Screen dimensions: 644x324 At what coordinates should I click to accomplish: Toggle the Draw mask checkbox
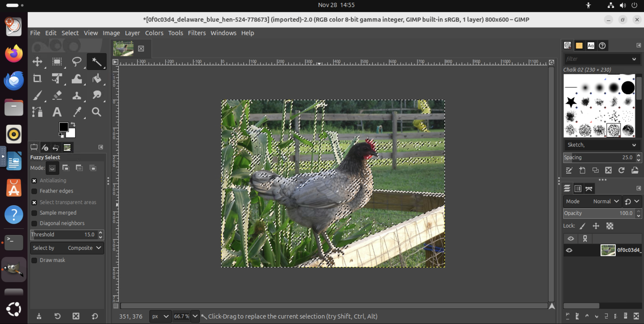pos(34,260)
